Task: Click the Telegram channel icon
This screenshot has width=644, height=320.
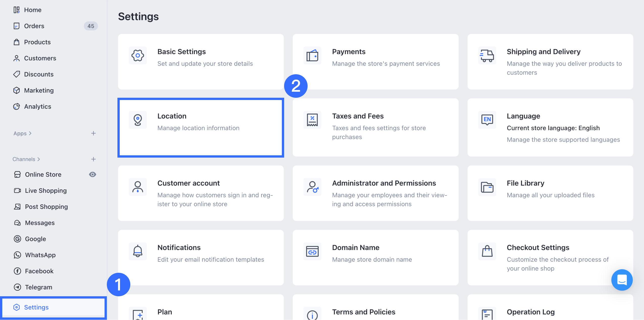Action: [17, 287]
